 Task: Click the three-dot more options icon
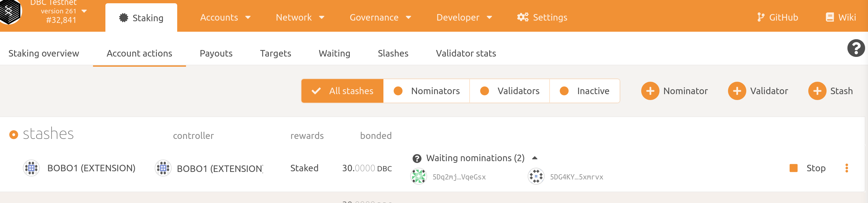pyautogui.click(x=846, y=168)
